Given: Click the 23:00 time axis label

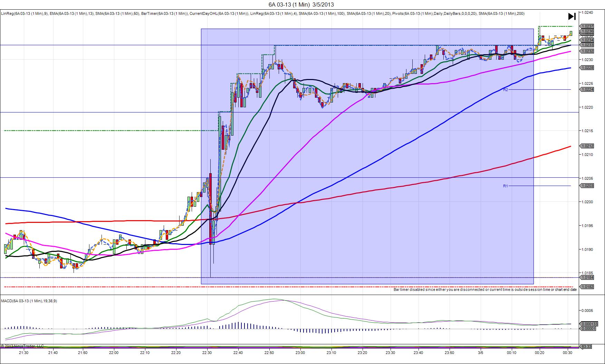Looking at the screenshot, I should pos(300,353).
